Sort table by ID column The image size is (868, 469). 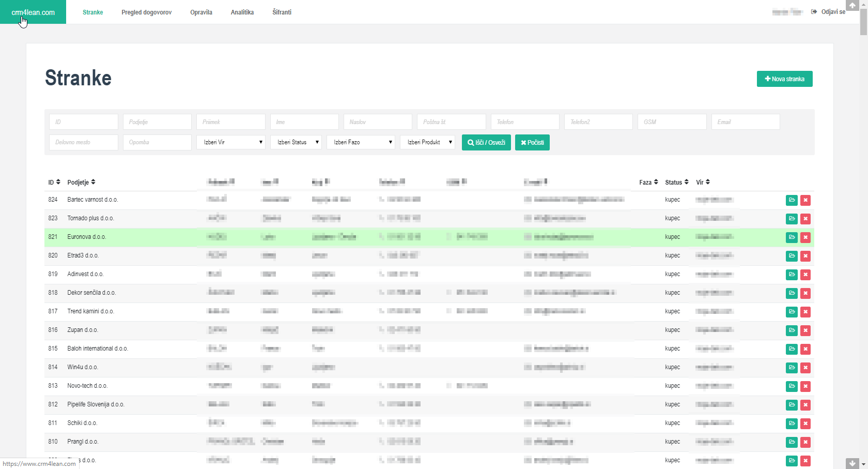click(54, 182)
